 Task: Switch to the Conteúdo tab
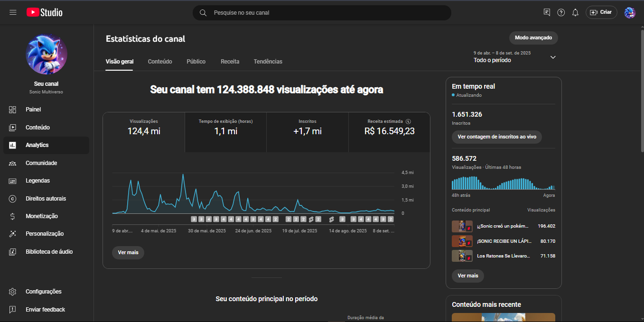click(x=160, y=62)
